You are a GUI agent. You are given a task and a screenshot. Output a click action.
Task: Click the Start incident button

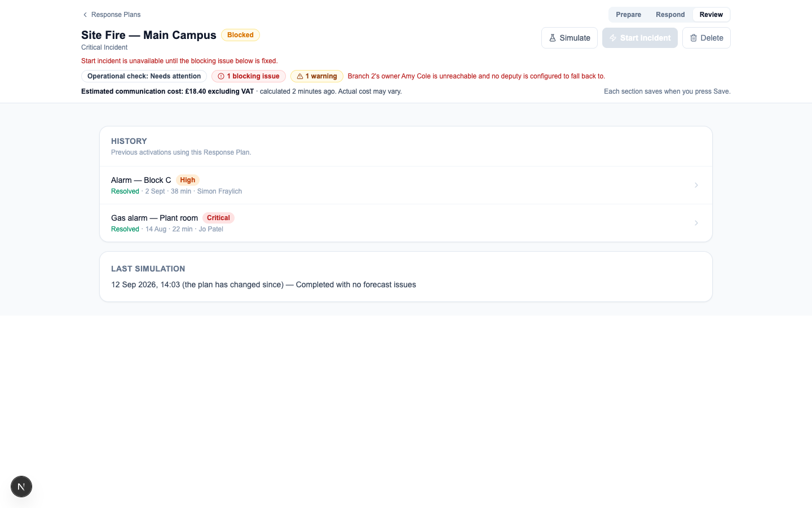pyautogui.click(x=640, y=38)
